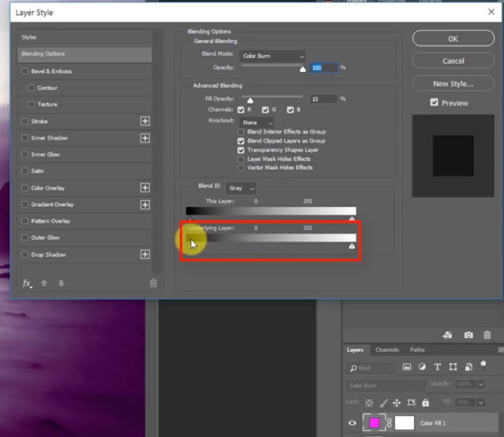The width and height of the screenshot is (504, 437).
Task: Click the Cancel button
Action: pyautogui.click(x=453, y=61)
